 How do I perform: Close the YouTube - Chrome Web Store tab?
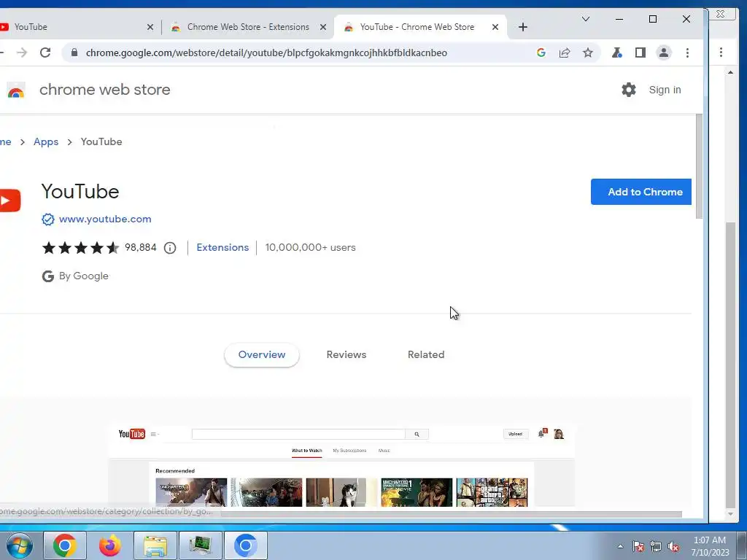495,27
